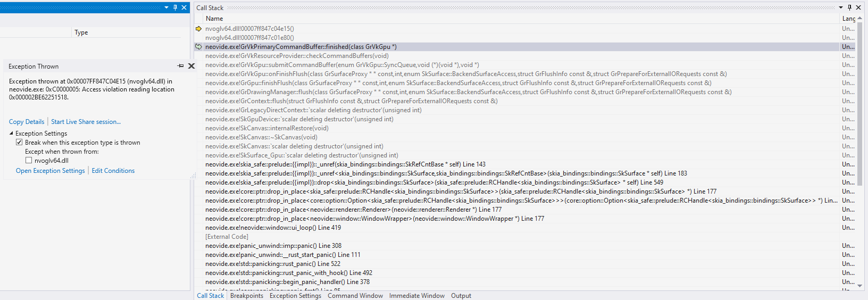Image resolution: width=868 pixels, height=300 pixels.
Task: Open Exception Settings link
Action: tap(51, 171)
